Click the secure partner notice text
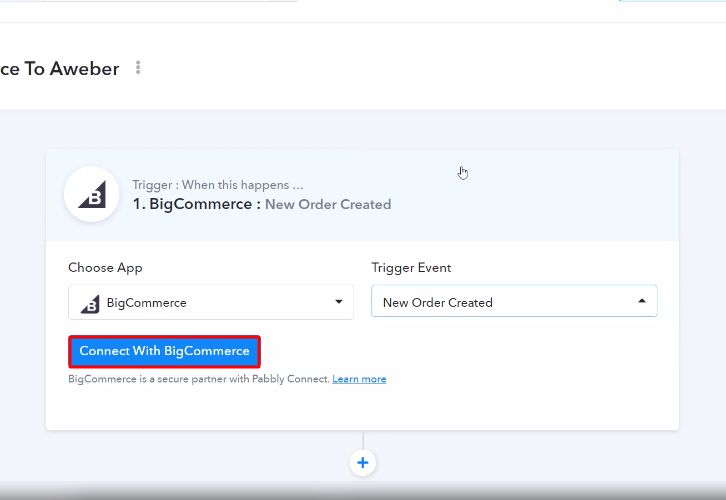Screen dimensions: 726x500 (199, 379)
